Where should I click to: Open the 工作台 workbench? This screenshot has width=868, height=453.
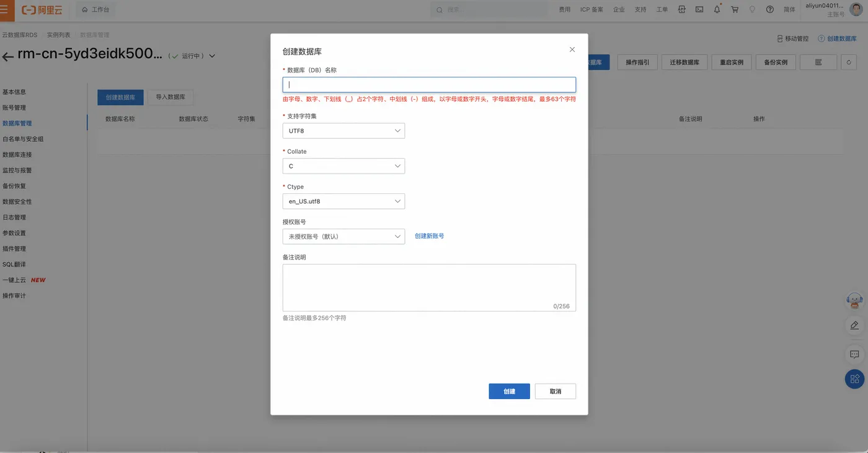click(x=95, y=10)
